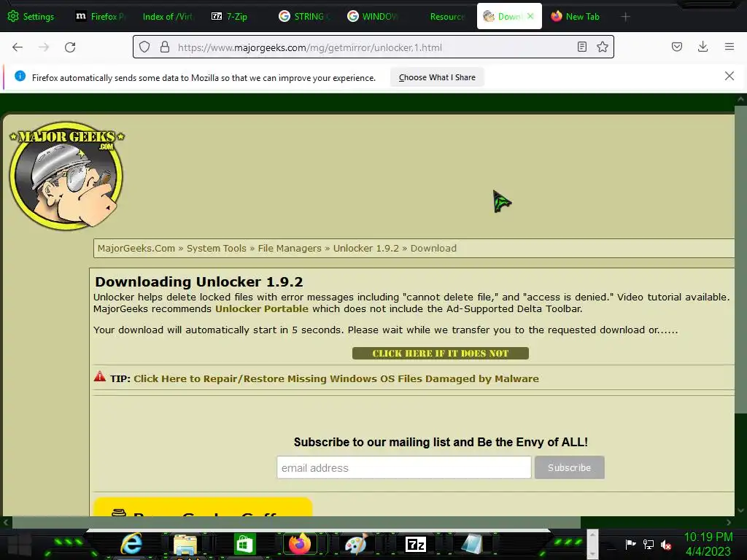Open 7-Zip from the taskbar
Viewport: 747px width, 560px height.
click(415, 544)
